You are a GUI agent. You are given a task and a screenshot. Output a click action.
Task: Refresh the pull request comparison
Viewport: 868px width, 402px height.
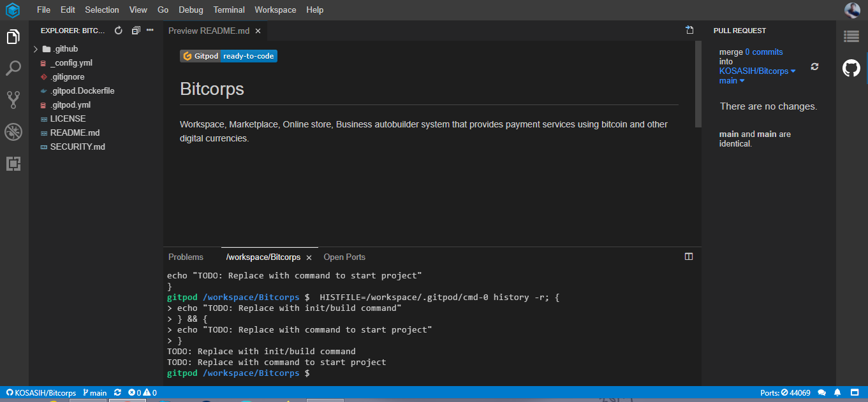[x=814, y=67]
